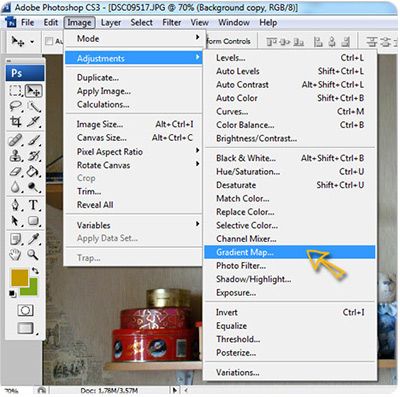Screen dimensions: 400x397
Task: Open the status bar info arrow
Action: pyautogui.click(x=175, y=390)
